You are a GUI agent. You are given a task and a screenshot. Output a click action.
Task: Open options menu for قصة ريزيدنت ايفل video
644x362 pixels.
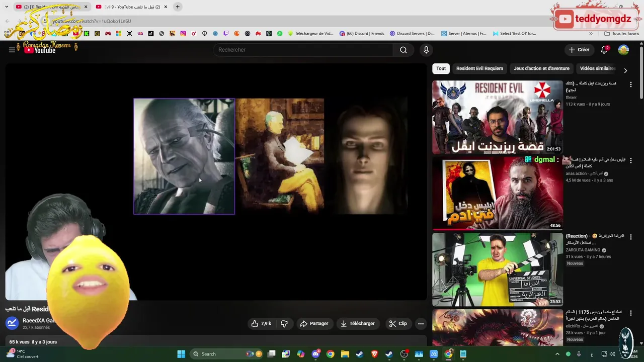(x=630, y=84)
